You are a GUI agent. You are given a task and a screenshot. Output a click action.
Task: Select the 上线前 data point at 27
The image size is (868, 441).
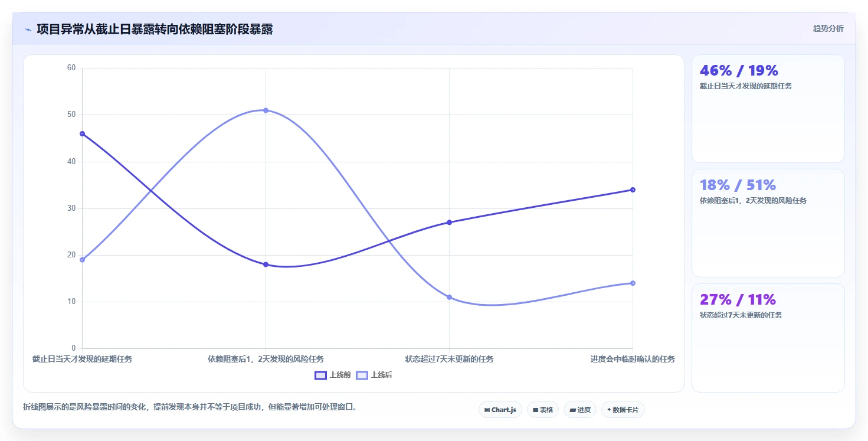click(x=449, y=223)
